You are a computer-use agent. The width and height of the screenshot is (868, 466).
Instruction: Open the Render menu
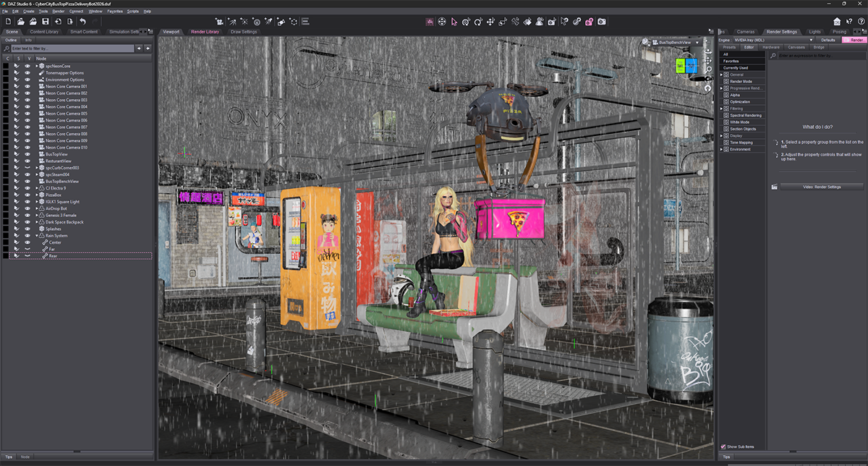[58, 12]
